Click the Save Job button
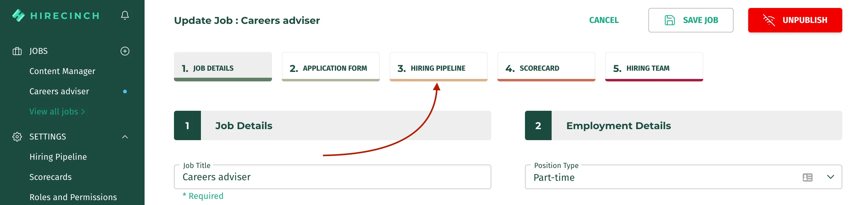This screenshot has height=205, width=868. tap(691, 20)
